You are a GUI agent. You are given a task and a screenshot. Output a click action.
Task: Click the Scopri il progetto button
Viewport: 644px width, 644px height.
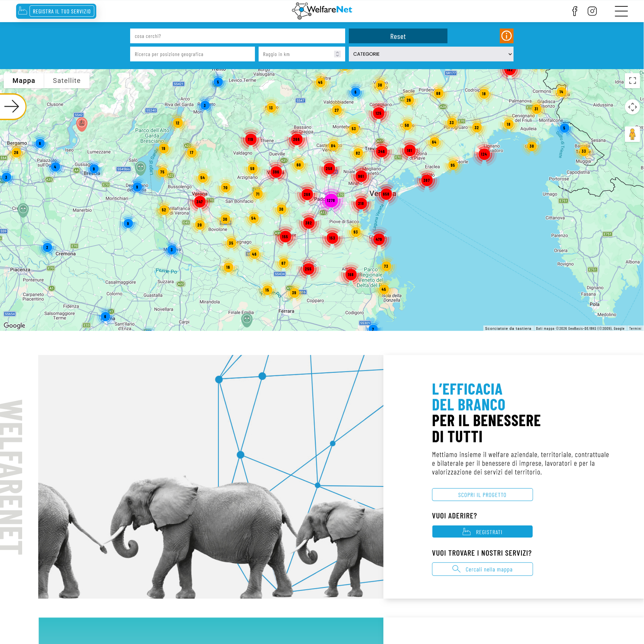point(482,494)
